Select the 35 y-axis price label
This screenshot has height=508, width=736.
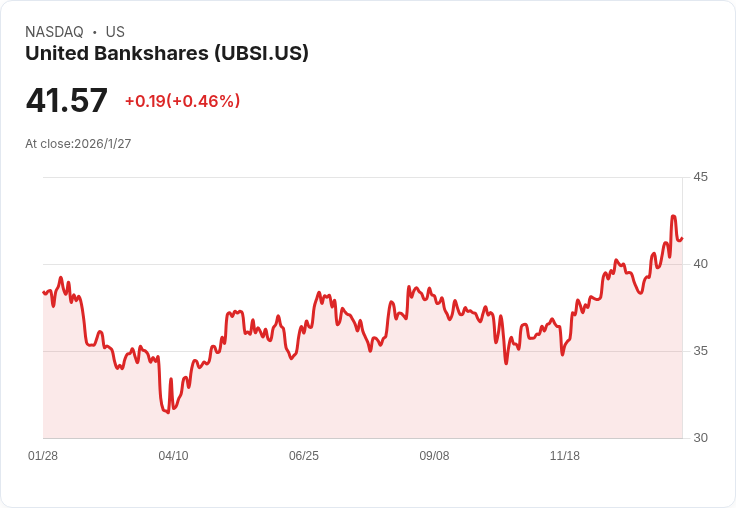click(x=700, y=351)
